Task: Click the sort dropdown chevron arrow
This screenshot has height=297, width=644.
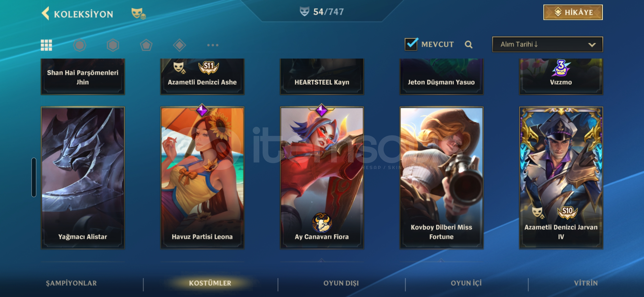Action: [x=592, y=45]
